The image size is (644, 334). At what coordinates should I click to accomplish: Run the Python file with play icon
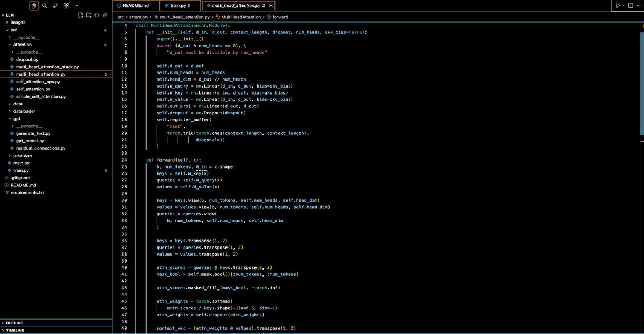pos(618,5)
